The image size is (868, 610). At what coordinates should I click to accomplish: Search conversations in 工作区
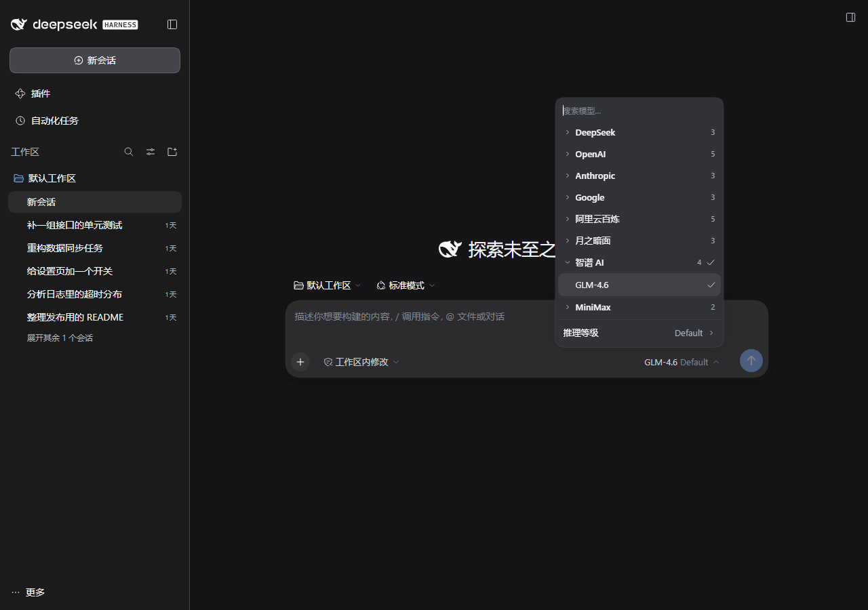click(x=129, y=152)
